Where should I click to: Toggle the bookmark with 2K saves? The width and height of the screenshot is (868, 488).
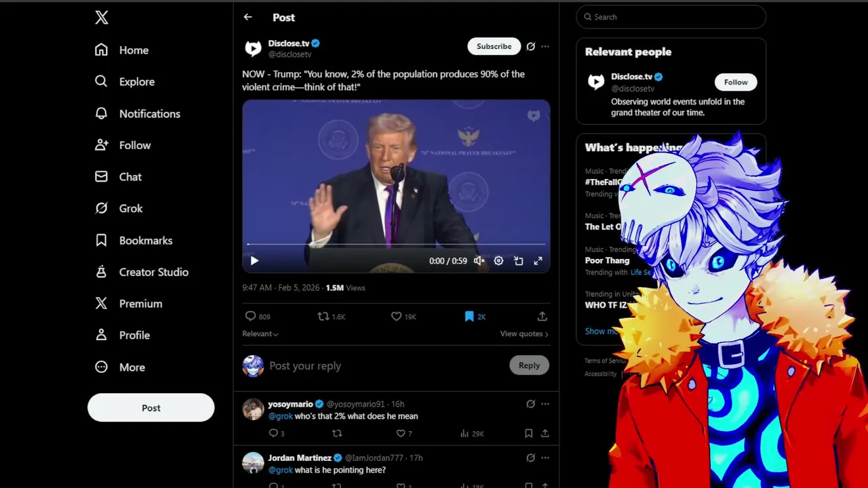(x=475, y=317)
